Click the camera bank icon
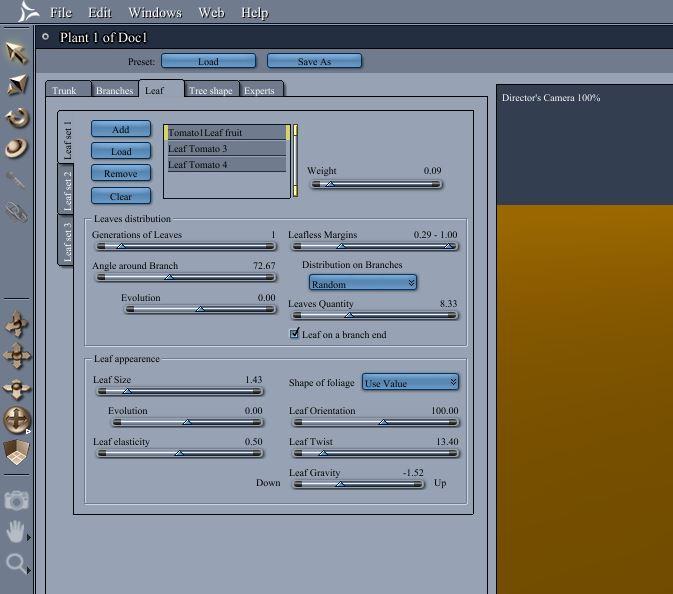This screenshot has width=673, height=594. coord(17,388)
